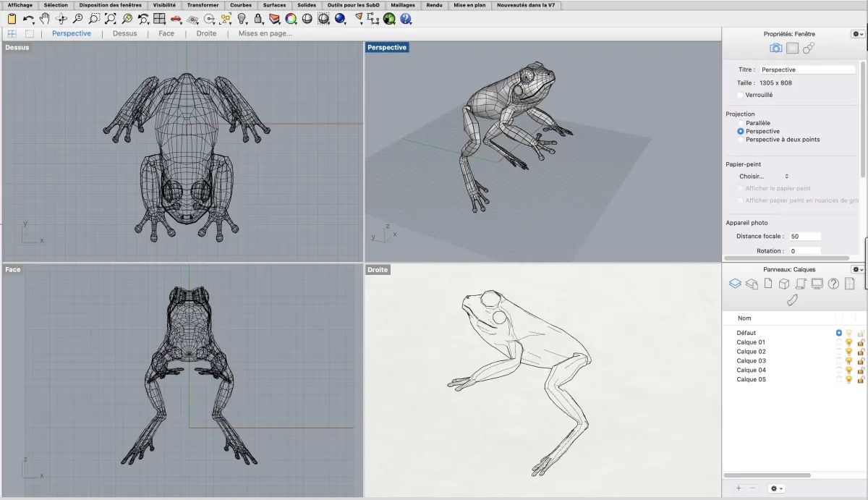Switch to the Solides toolbar tab

[x=307, y=5]
